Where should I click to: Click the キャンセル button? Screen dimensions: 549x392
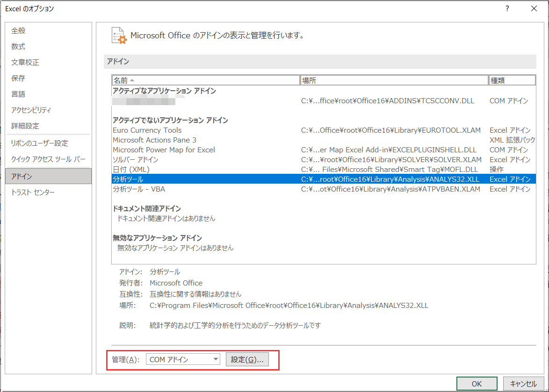(x=523, y=384)
